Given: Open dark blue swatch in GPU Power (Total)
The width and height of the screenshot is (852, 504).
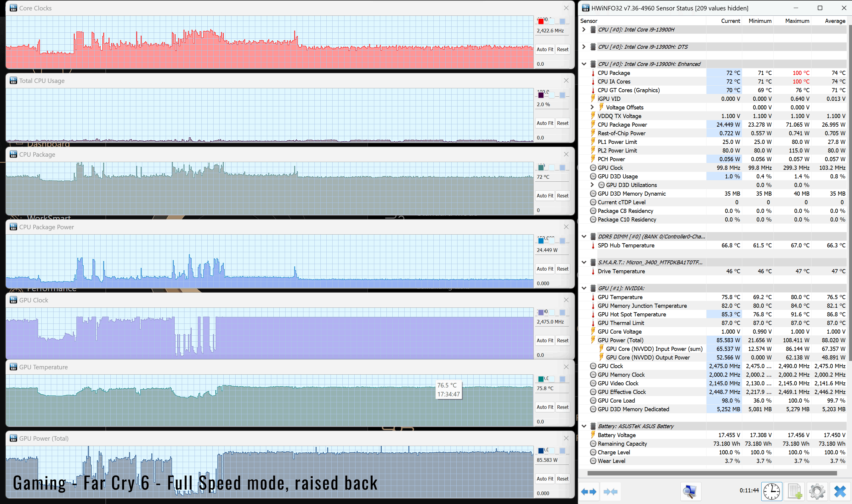Looking at the screenshot, I should tap(541, 451).
